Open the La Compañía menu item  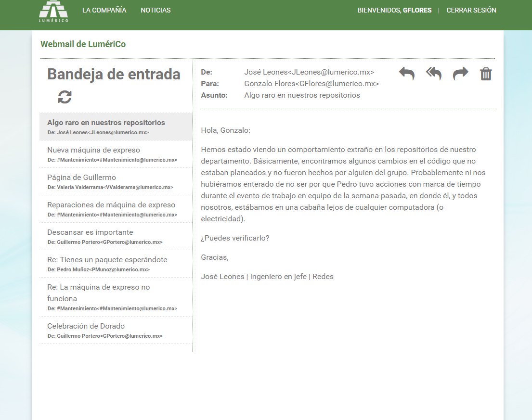104,10
